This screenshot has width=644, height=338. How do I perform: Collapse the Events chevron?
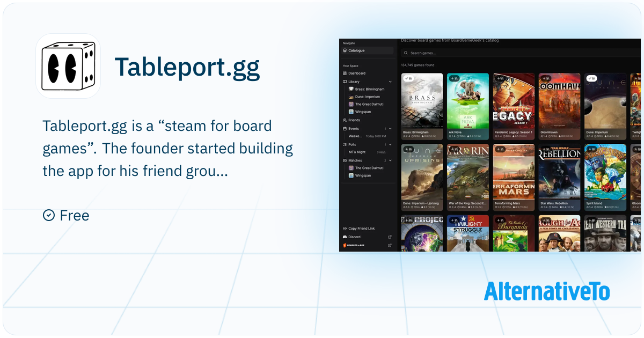pos(390,129)
